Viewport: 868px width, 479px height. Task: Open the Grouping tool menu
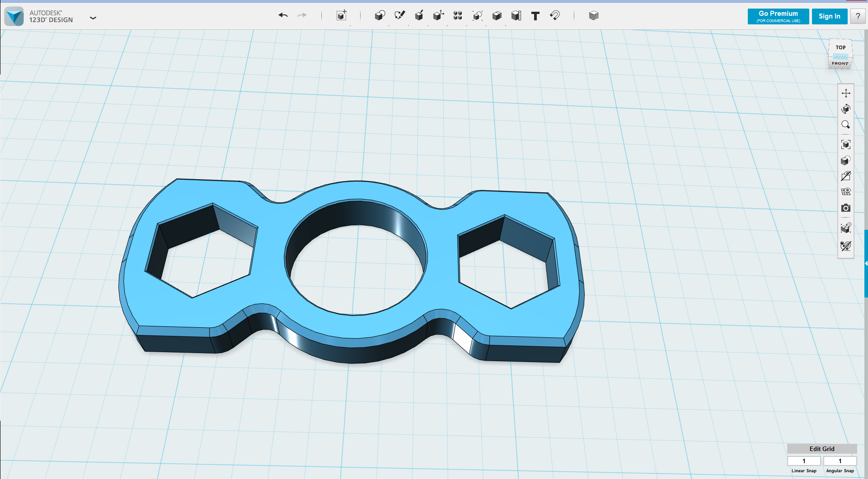[x=477, y=15]
